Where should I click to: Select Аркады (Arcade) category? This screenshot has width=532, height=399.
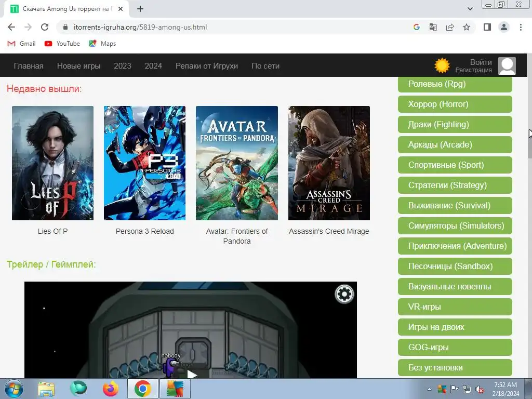tap(455, 144)
